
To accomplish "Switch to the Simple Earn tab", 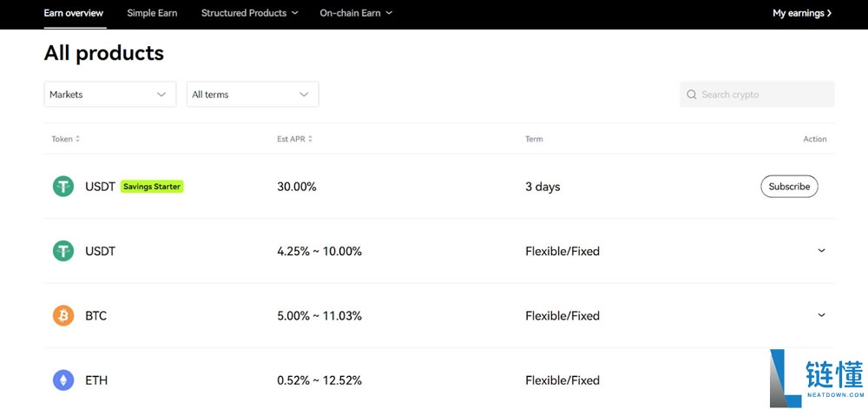I will [152, 13].
